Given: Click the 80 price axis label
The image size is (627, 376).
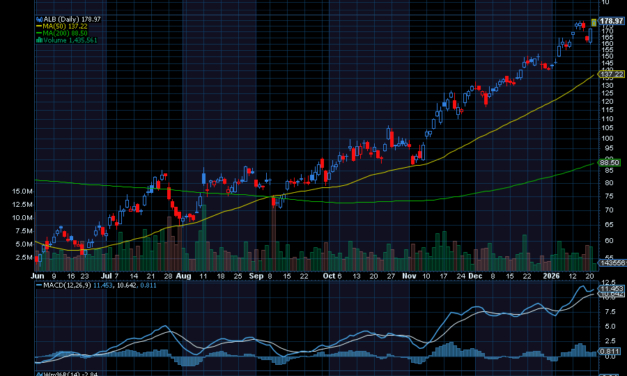Looking at the screenshot, I should click(x=609, y=183).
